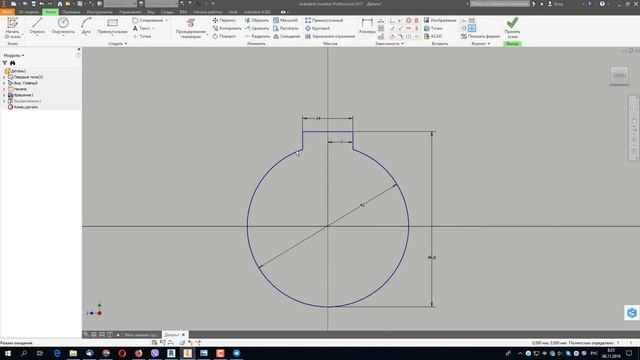This screenshot has height=360, width=640.
Task: Choose the Point (Точка) tool
Action: 142,36
